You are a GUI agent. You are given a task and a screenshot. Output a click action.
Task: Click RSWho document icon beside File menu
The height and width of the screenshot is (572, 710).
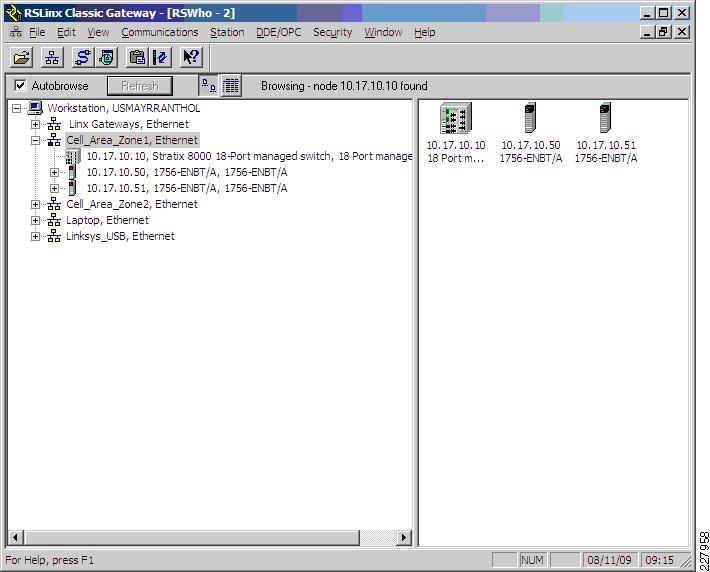tap(16, 32)
